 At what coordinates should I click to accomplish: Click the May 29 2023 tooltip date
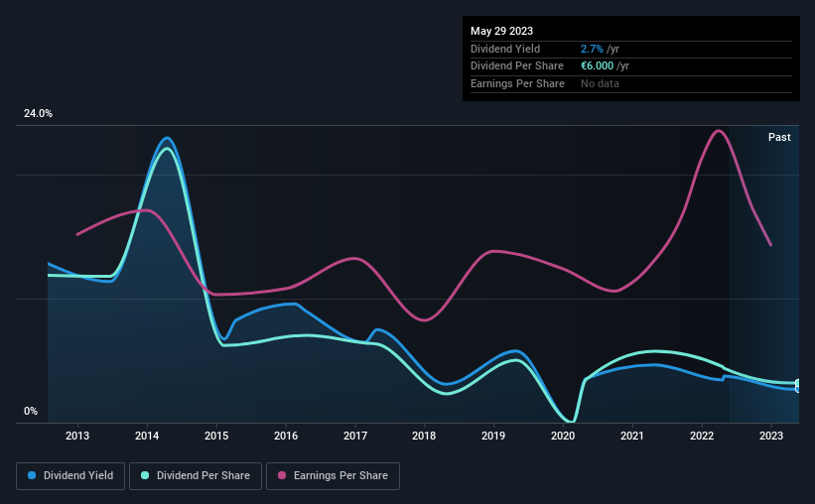coord(501,31)
